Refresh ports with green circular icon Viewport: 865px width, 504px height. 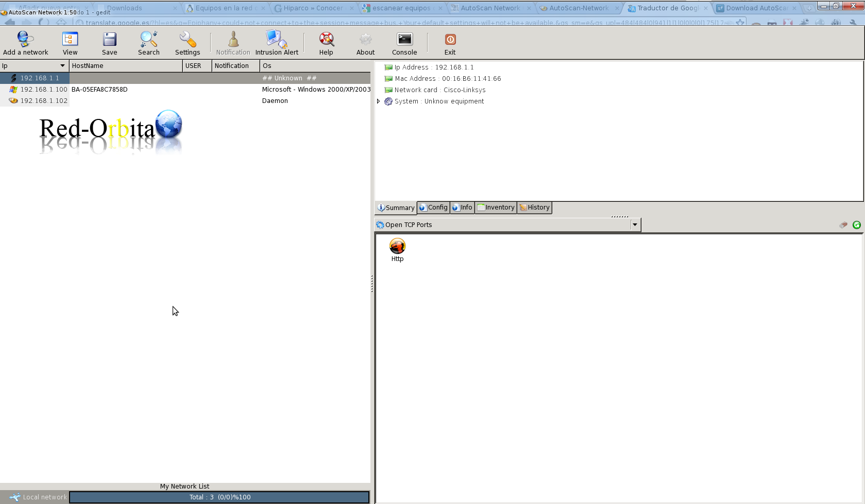(857, 225)
